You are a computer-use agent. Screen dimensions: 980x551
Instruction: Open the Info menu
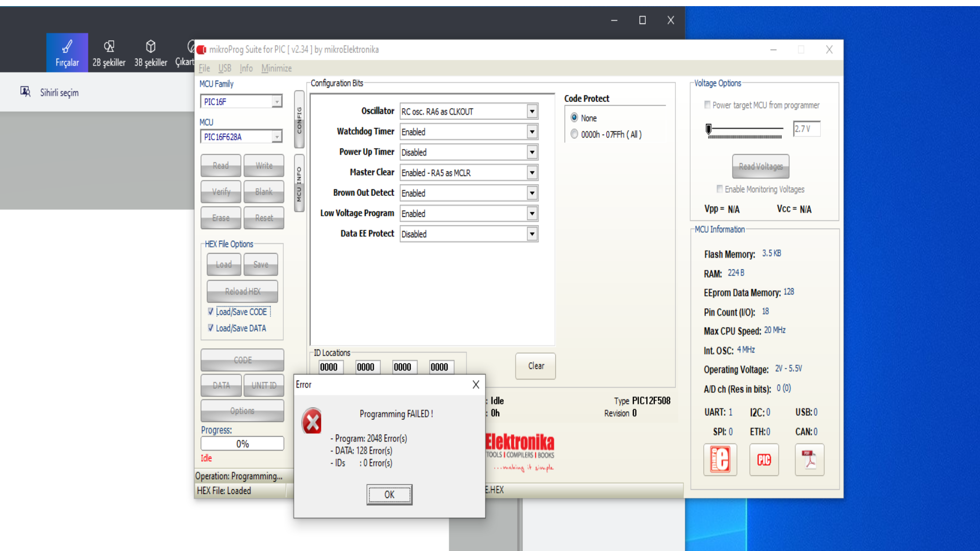(246, 68)
